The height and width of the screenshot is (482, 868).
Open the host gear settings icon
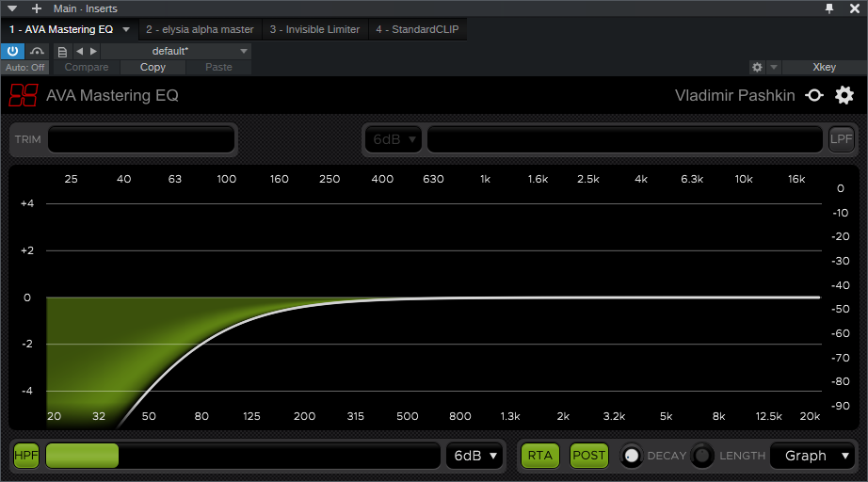point(757,68)
